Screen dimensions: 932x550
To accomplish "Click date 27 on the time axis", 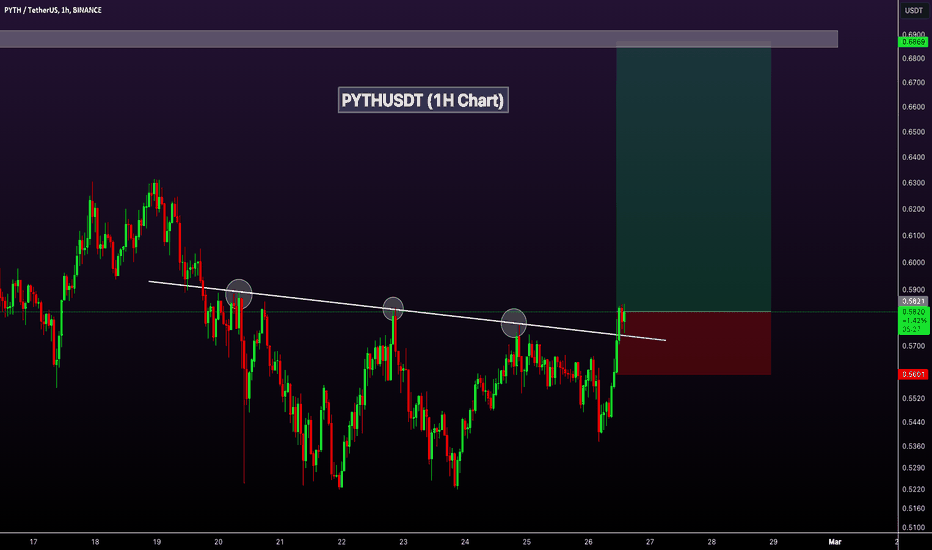I will pyautogui.click(x=650, y=542).
